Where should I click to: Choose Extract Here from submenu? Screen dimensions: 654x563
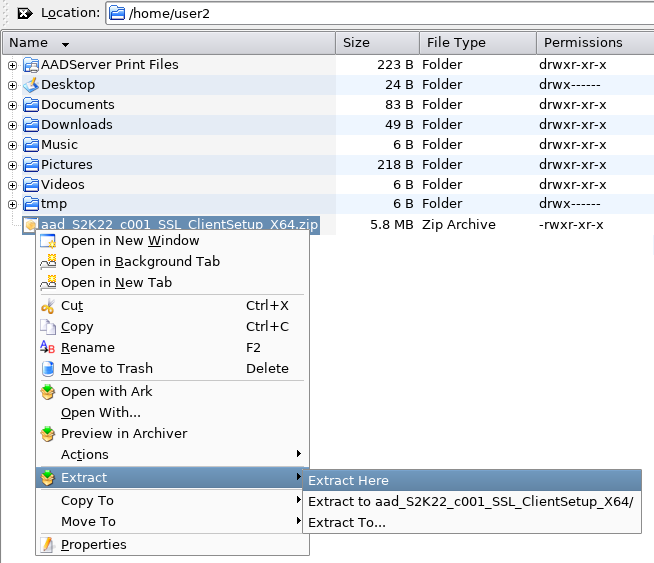[x=348, y=481]
